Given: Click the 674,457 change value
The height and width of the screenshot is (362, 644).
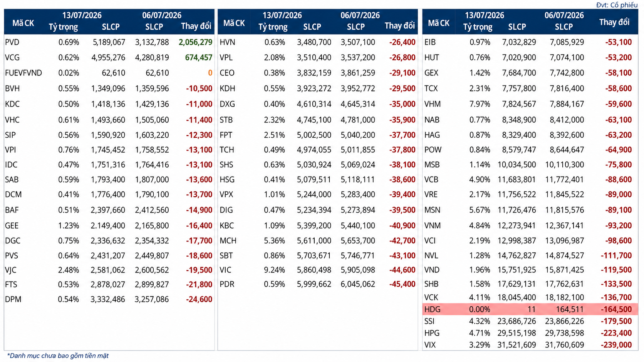Looking at the screenshot, I should click(198, 58).
